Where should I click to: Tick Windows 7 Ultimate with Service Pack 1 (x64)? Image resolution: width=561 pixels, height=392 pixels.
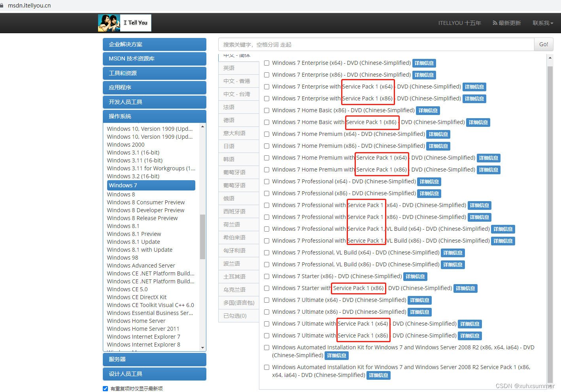point(267,324)
